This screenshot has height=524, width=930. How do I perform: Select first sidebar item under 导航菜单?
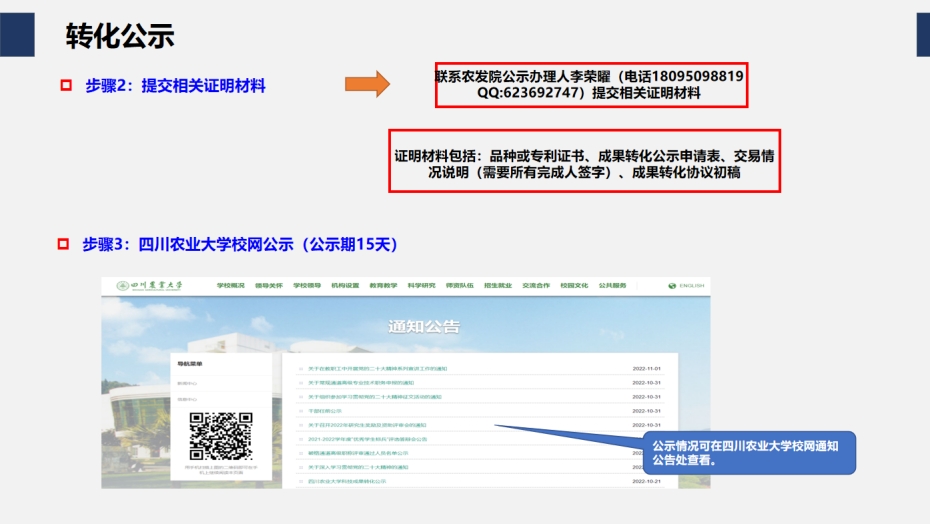[x=187, y=383]
